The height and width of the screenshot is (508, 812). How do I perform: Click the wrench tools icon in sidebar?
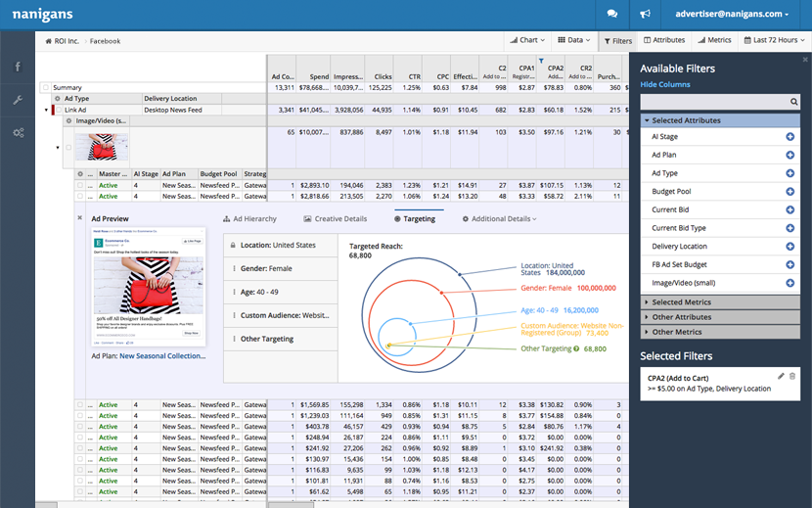(18, 100)
